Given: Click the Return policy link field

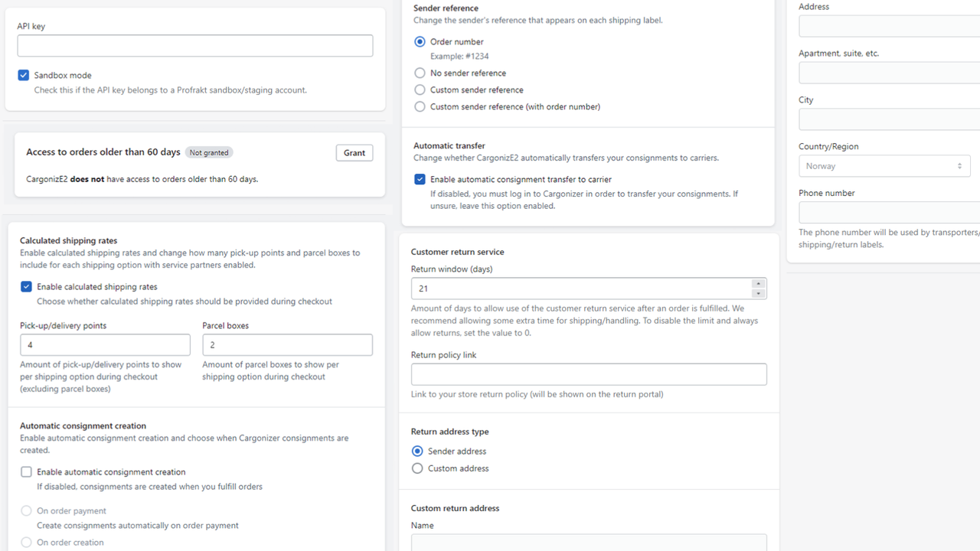Looking at the screenshot, I should click(589, 374).
